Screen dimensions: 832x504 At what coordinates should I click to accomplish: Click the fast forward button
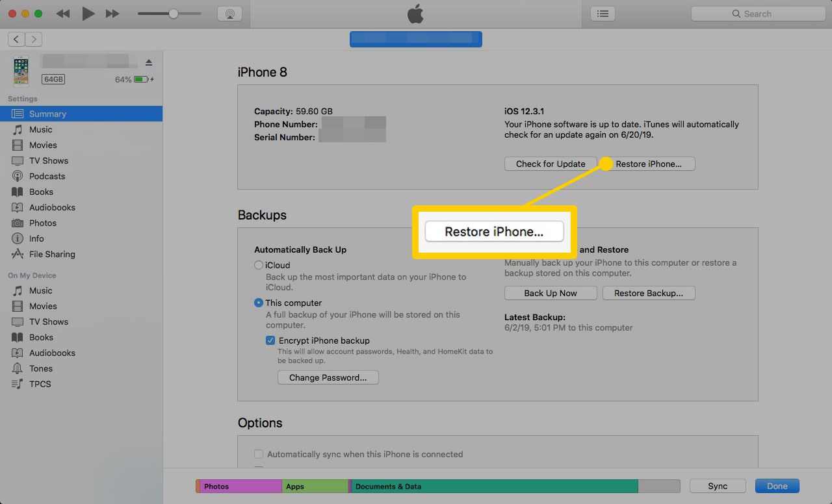coord(112,14)
